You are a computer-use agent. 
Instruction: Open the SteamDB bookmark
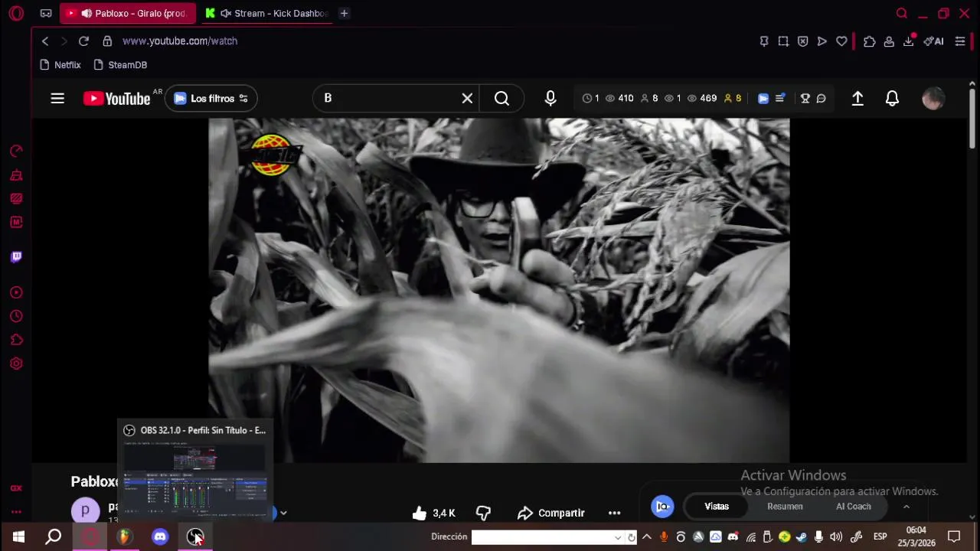(x=119, y=65)
